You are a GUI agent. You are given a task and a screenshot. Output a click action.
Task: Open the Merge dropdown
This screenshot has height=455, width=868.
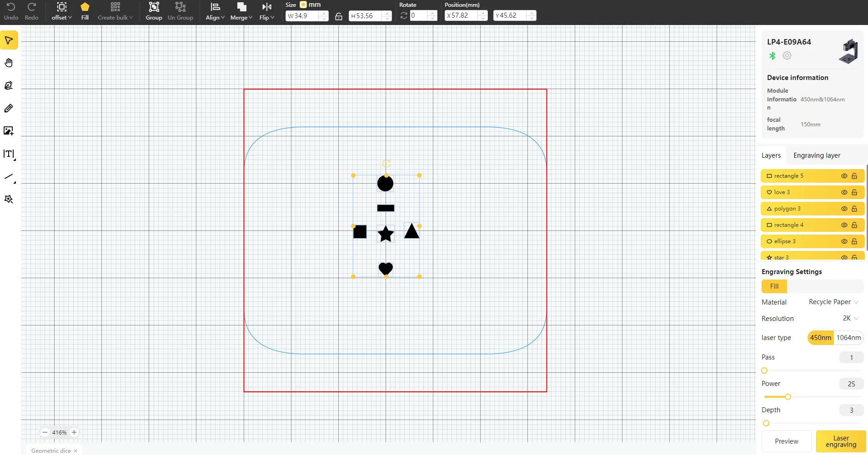coord(241,11)
